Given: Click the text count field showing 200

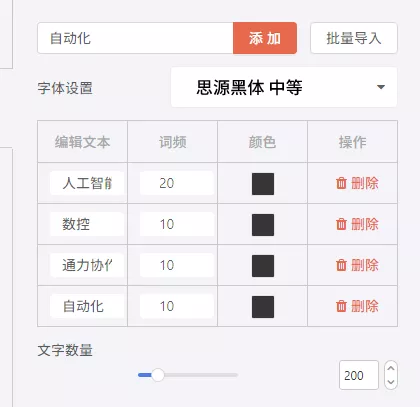Looking at the screenshot, I should (359, 375).
